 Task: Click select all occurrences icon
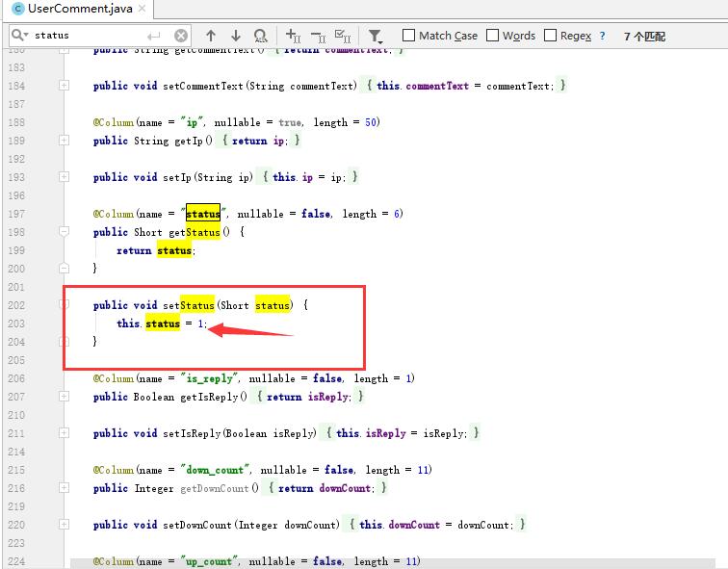tap(342, 37)
